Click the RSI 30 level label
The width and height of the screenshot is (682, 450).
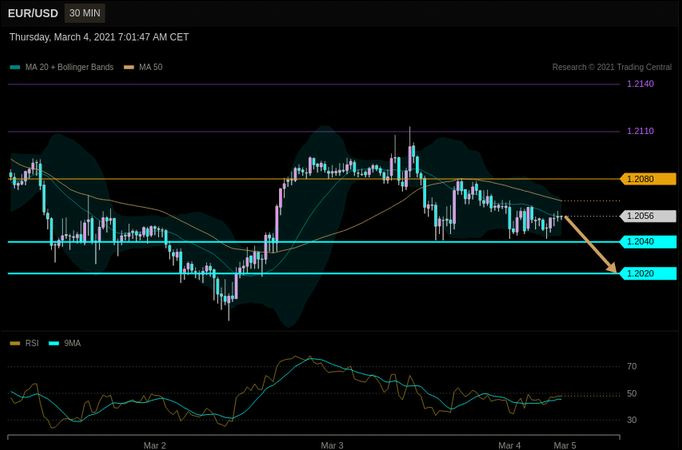(x=632, y=420)
